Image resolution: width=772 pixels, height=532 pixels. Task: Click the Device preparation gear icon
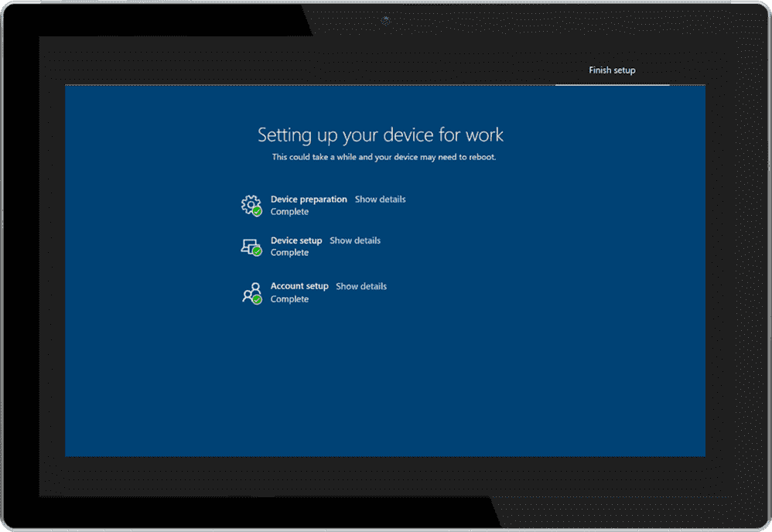coord(251,205)
